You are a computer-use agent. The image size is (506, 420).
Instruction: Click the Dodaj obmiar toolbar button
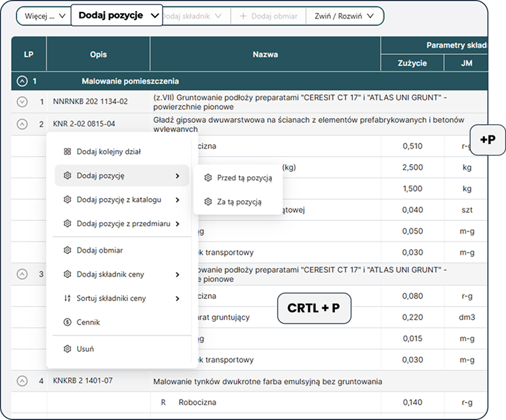[269, 15]
